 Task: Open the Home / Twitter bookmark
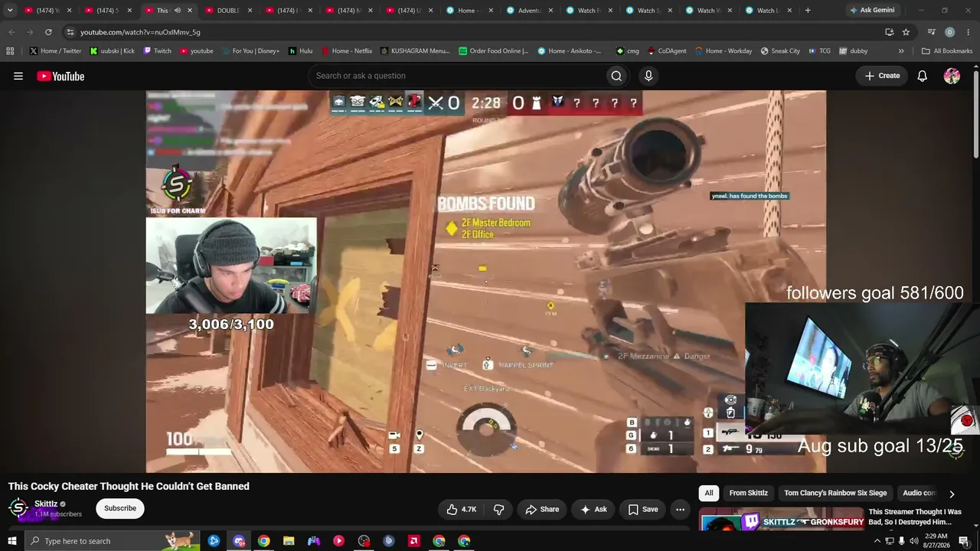[55, 51]
